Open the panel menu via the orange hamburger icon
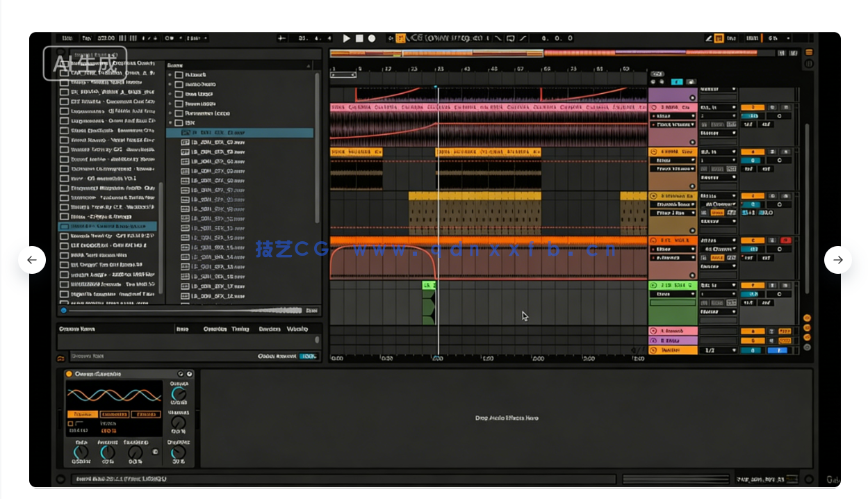The image size is (868, 499). pos(809,52)
